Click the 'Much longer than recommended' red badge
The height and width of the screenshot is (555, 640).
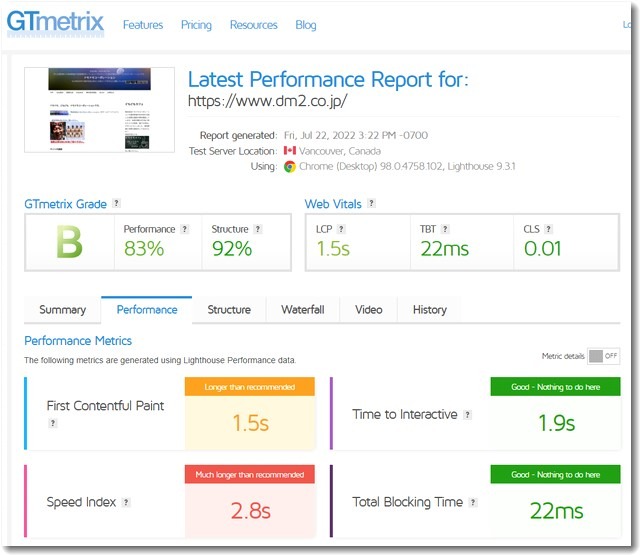[x=250, y=475]
